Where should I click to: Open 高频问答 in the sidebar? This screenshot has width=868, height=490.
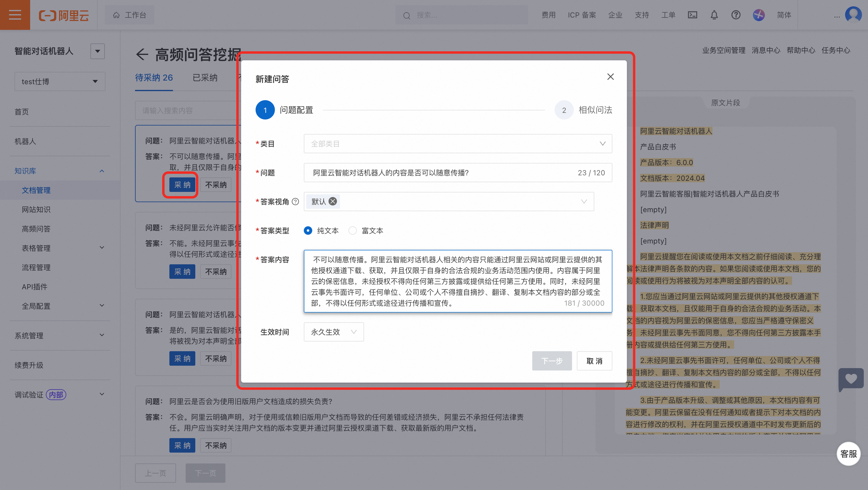coord(36,229)
